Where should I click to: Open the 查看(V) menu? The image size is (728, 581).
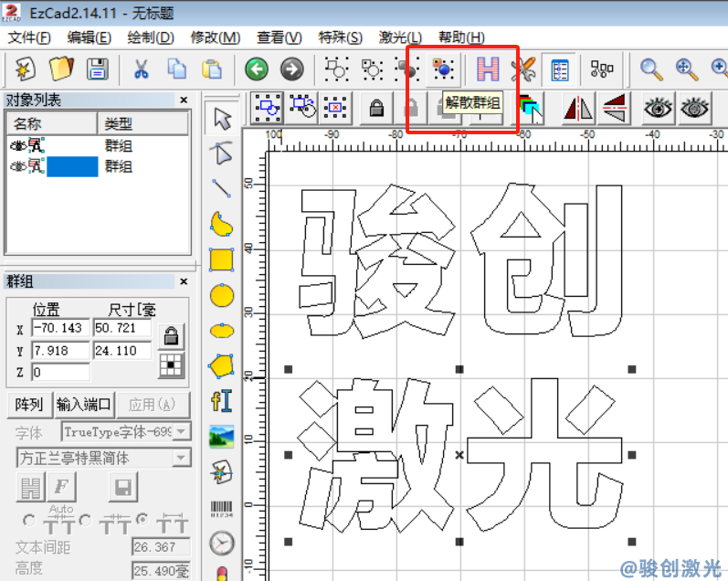tap(279, 37)
